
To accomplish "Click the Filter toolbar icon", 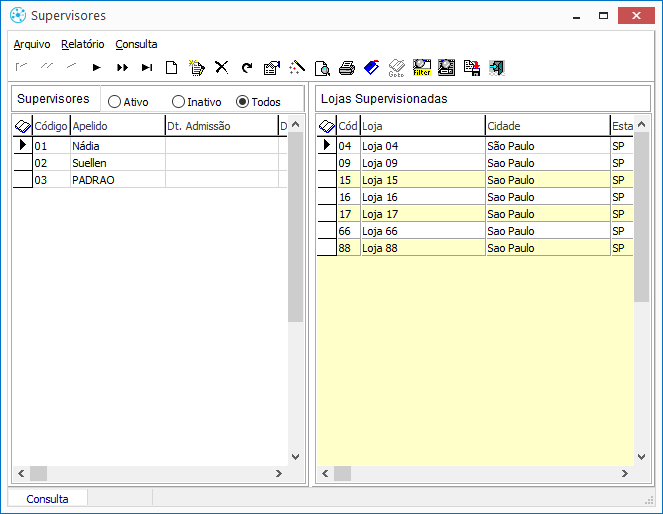I will click(x=421, y=68).
